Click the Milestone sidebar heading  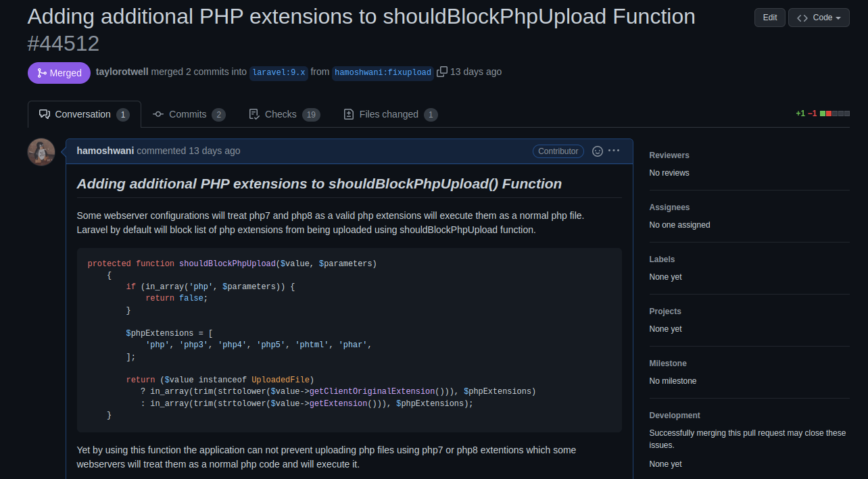[x=668, y=363]
